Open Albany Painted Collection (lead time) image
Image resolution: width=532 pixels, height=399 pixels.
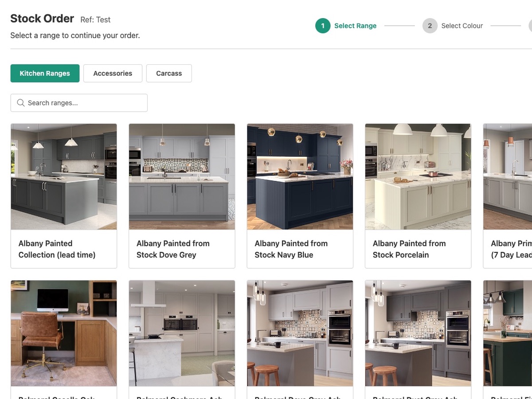(x=64, y=176)
